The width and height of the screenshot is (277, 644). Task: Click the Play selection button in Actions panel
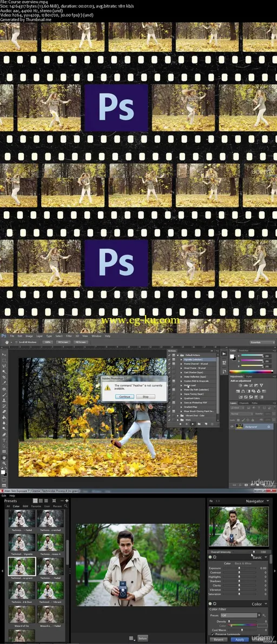[193, 424]
